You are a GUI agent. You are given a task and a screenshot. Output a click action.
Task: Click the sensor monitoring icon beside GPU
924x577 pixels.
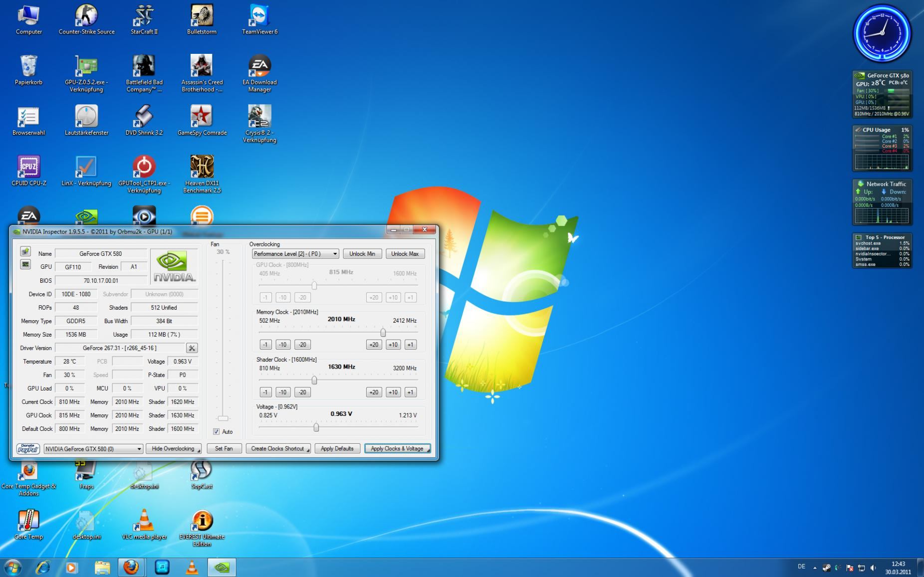pyautogui.click(x=25, y=264)
